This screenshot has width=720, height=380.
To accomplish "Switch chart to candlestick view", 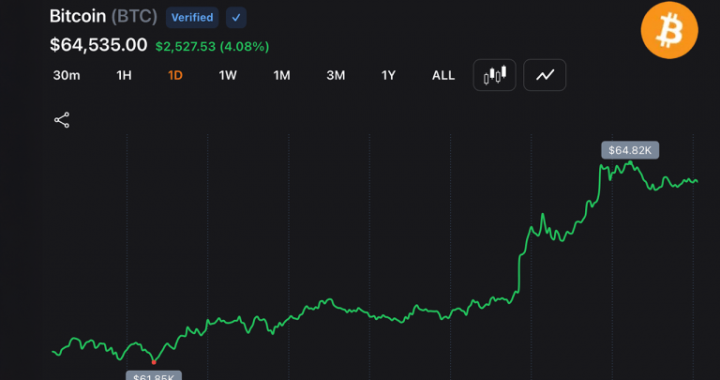I will (x=495, y=75).
